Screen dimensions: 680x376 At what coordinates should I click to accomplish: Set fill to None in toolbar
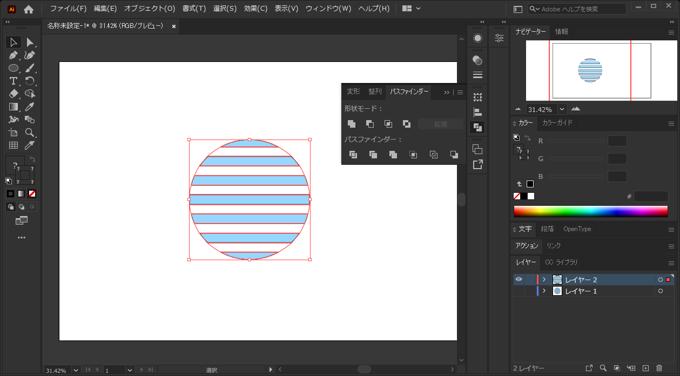32,194
